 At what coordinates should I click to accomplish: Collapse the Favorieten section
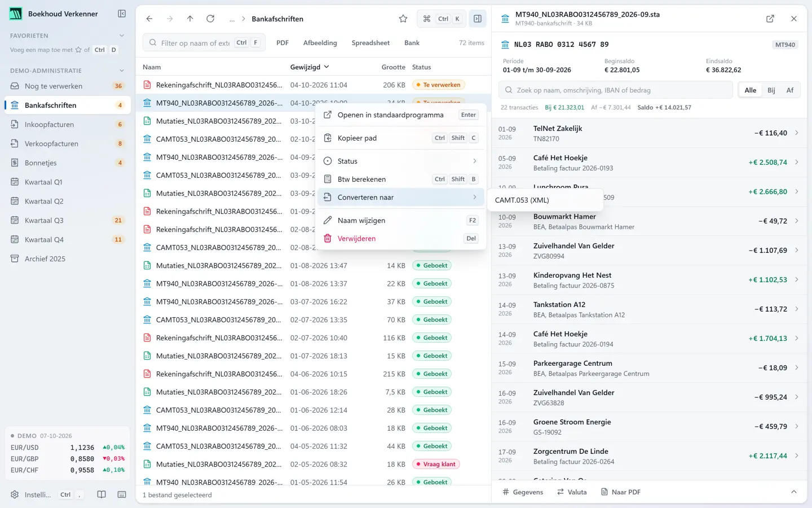(x=122, y=36)
